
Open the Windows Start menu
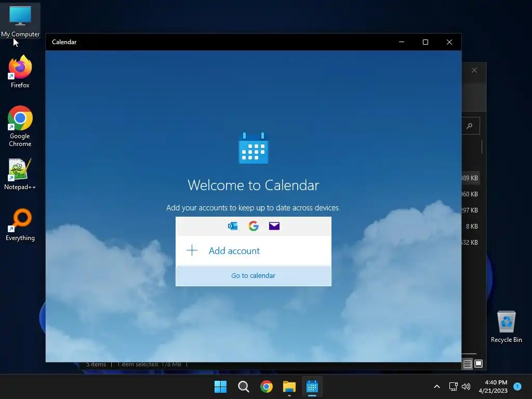click(220, 387)
